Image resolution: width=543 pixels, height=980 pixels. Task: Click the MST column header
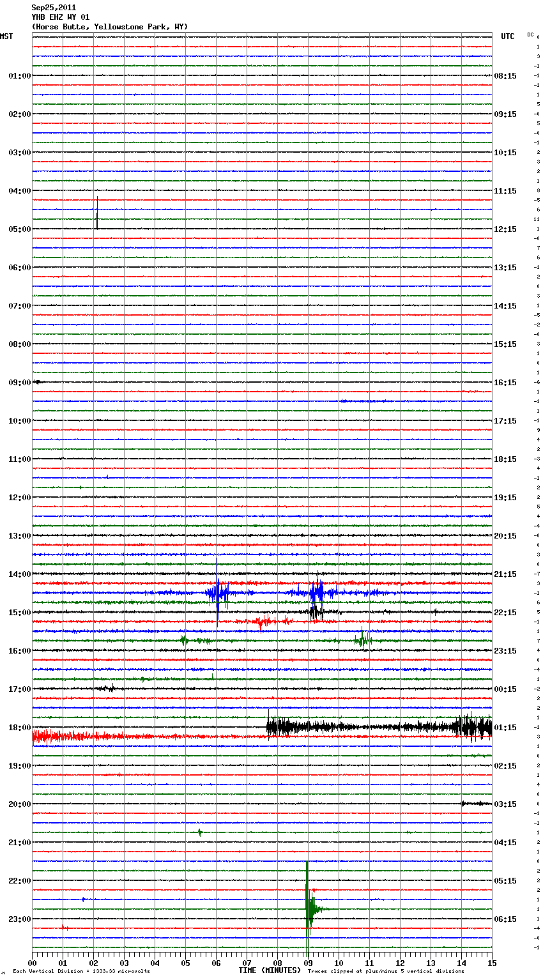click(x=6, y=36)
